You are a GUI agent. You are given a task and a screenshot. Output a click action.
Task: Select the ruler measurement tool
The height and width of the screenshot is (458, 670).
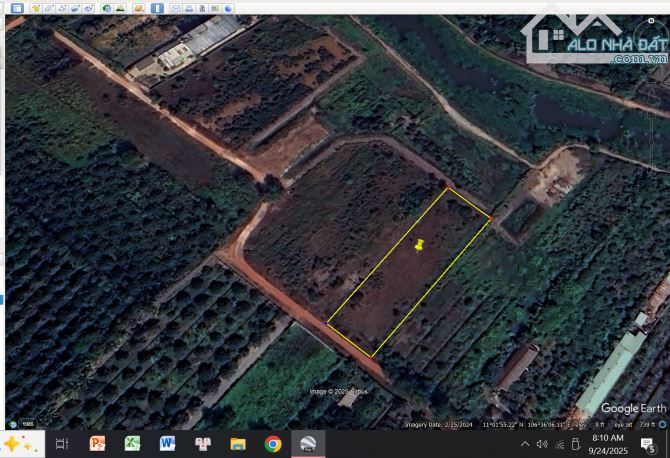click(x=158, y=8)
